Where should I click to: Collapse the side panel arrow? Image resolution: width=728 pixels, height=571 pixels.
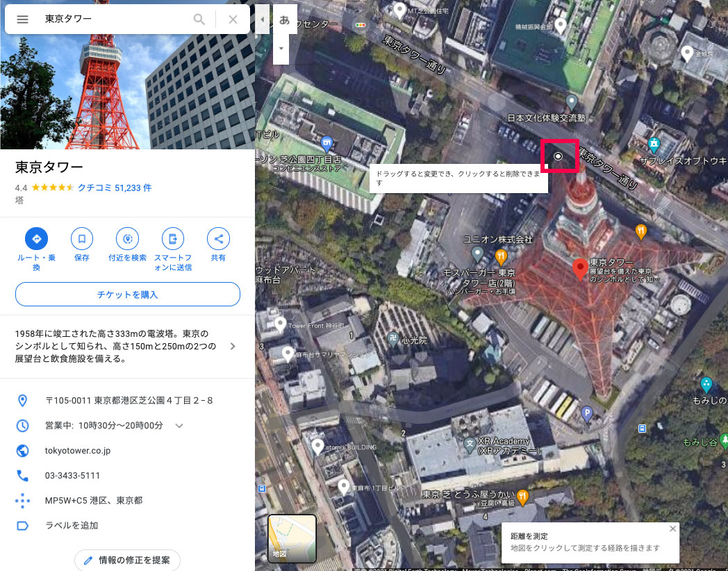coord(263,19)
